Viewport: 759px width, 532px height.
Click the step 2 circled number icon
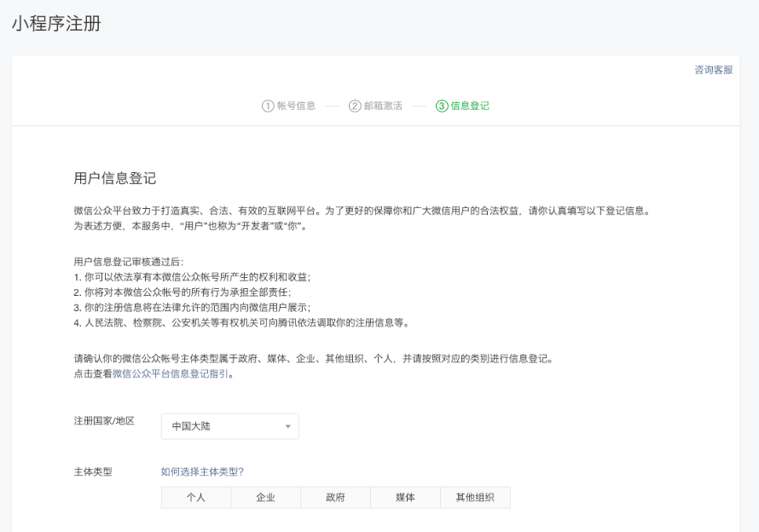pos(355,106)
